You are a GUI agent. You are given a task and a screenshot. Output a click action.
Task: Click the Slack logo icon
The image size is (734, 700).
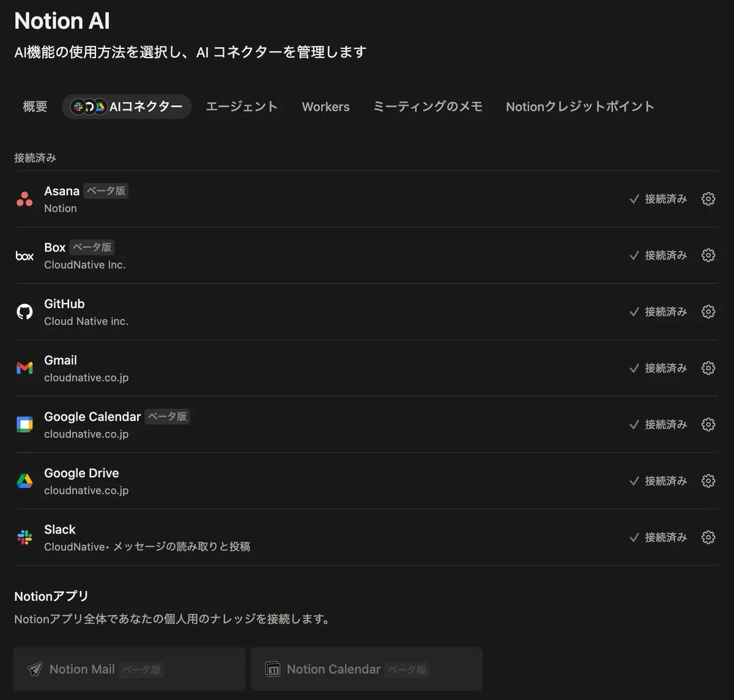[24, 537]
